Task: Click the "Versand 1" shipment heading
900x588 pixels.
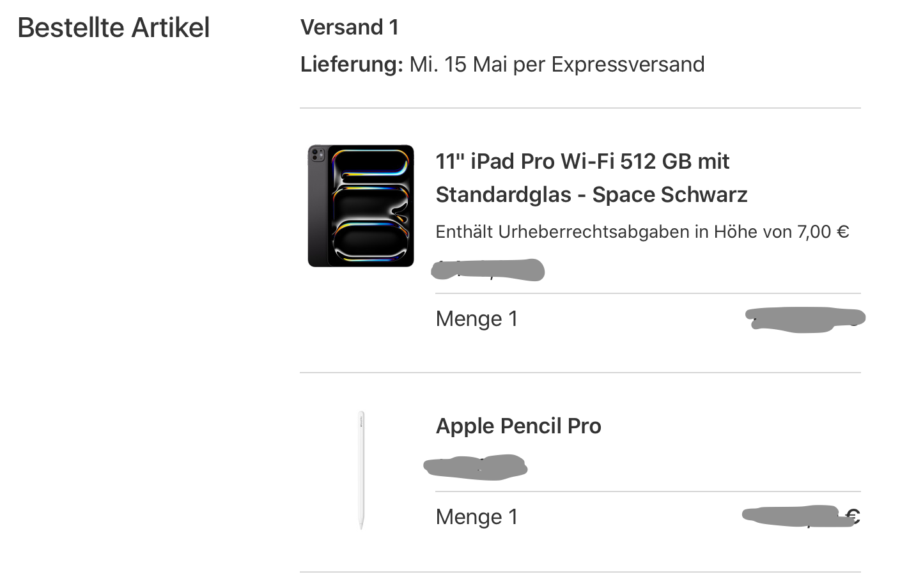Action: [350, 27]
